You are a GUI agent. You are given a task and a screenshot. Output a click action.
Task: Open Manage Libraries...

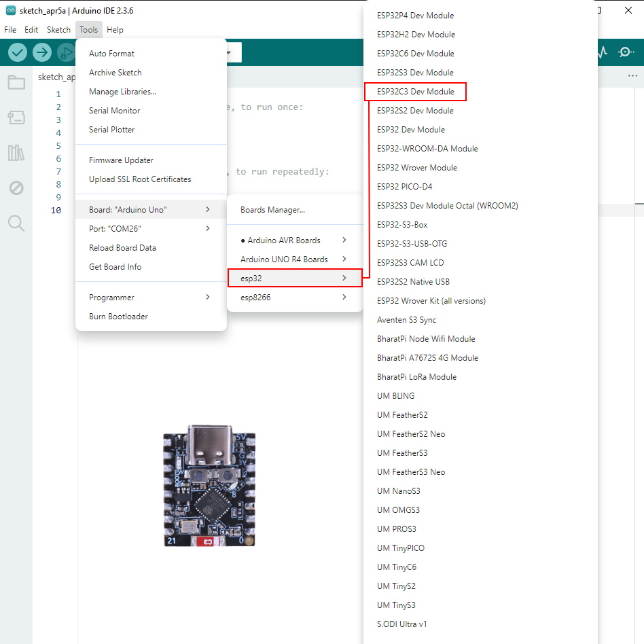151,91
